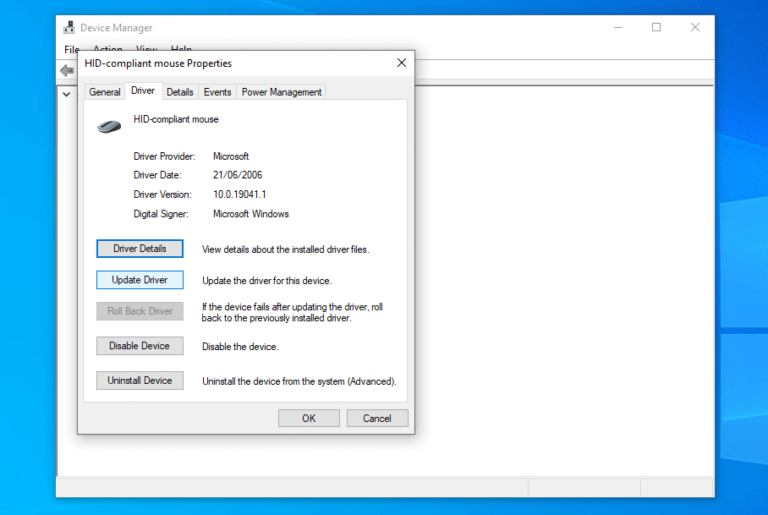
Task: Click the 'Disable the device.' description text
Action: (x=240, y=347)
